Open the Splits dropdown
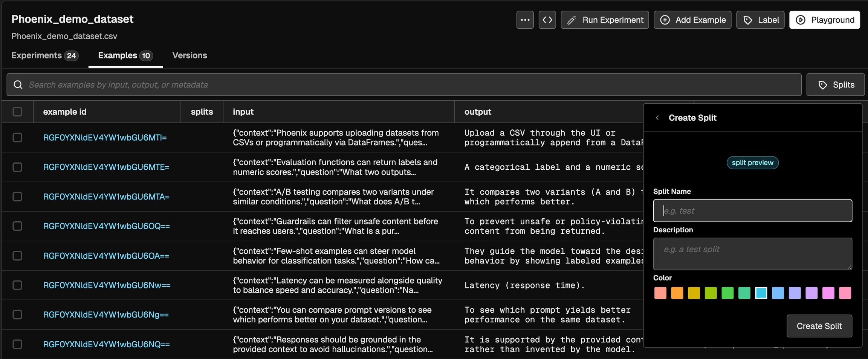868x359 pixels. point(835,85)
